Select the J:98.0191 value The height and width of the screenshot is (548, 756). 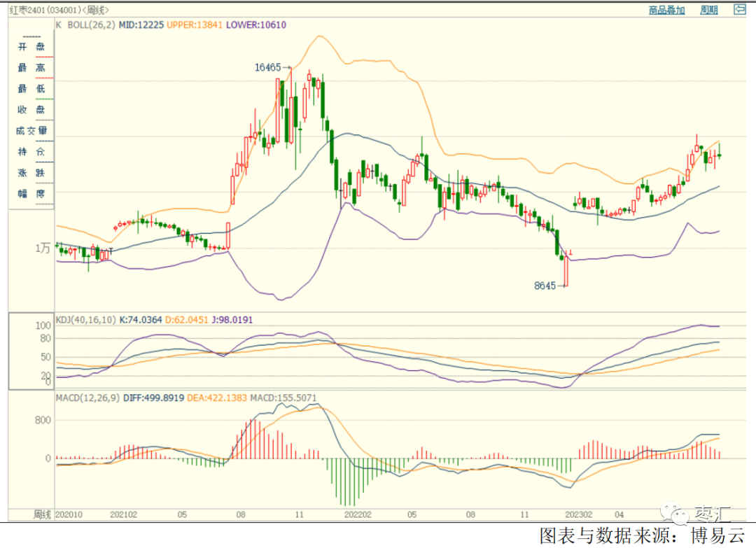tap(232, 320)
